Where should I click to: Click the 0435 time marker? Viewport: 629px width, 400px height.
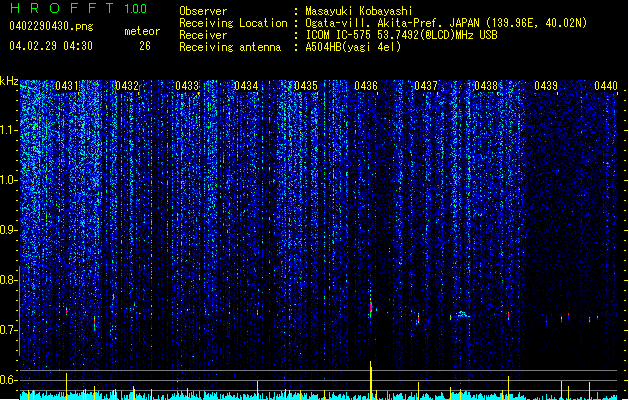point(306,85)
